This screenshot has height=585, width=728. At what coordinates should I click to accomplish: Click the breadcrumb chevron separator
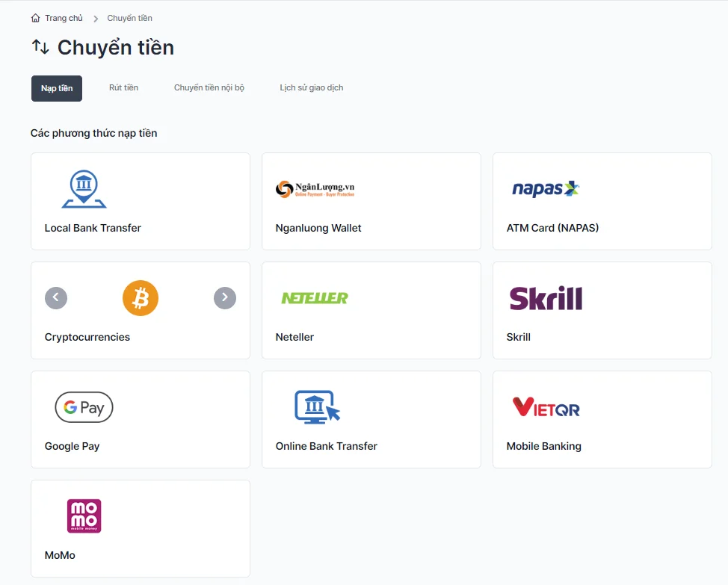[96, 19]
